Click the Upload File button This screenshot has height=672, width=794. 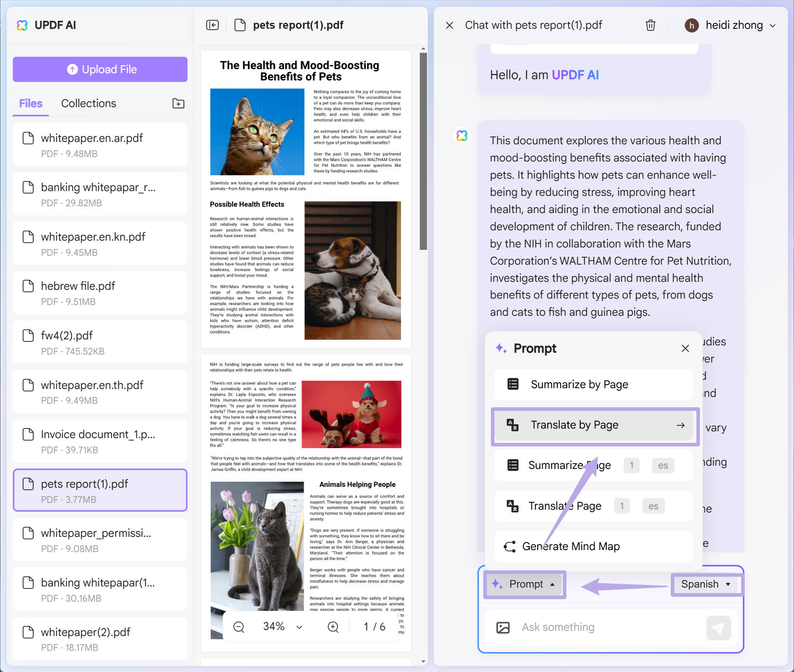tap(100, 69)
